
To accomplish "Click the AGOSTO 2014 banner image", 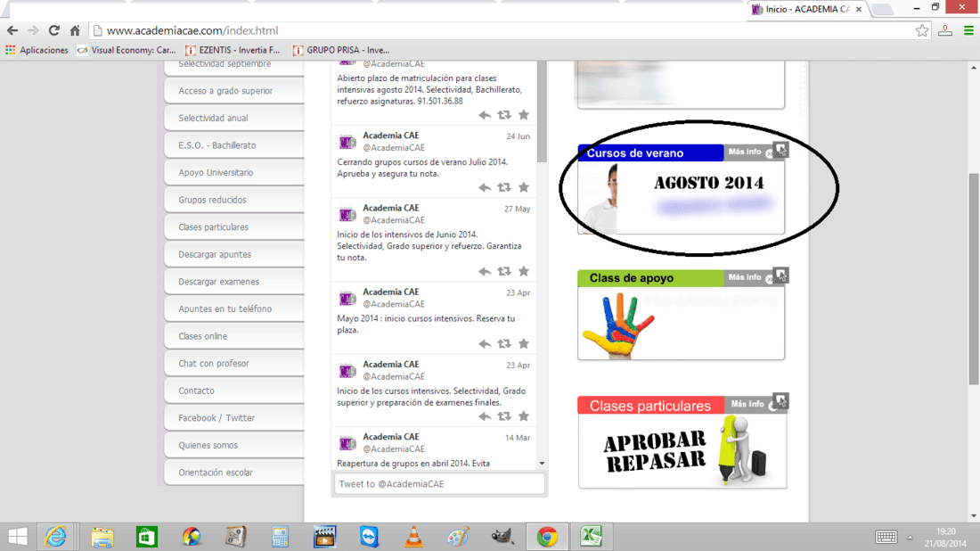I will click(681, 198).
